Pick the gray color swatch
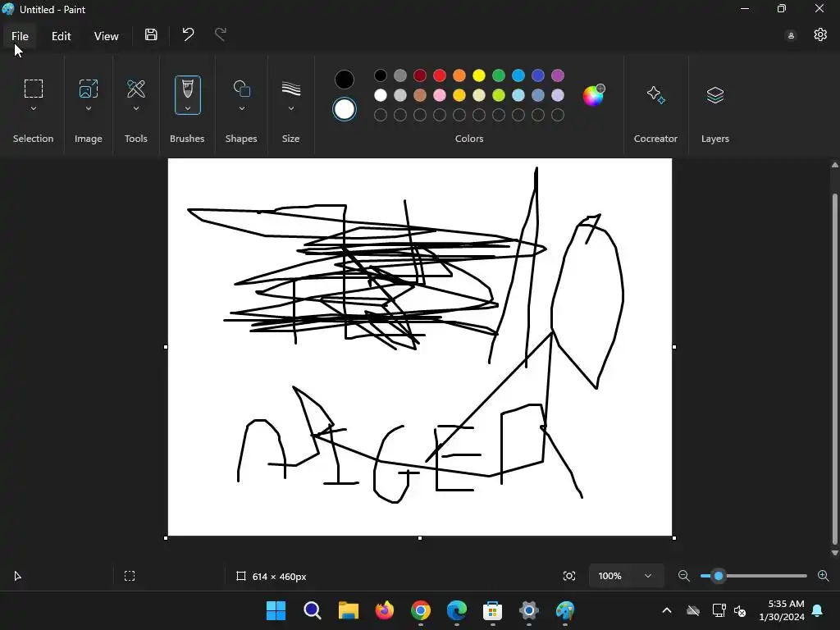This screenshot has height=630, width=840. (400, 75)
